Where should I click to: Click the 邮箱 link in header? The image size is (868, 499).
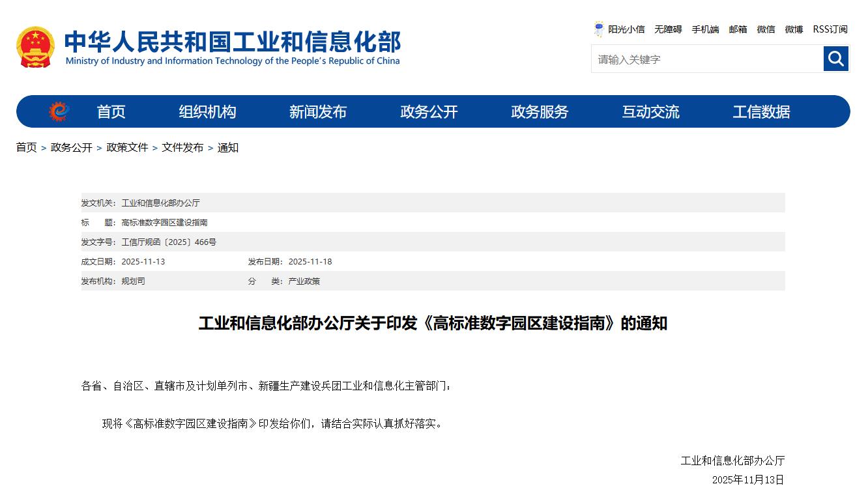click(738, 29)
